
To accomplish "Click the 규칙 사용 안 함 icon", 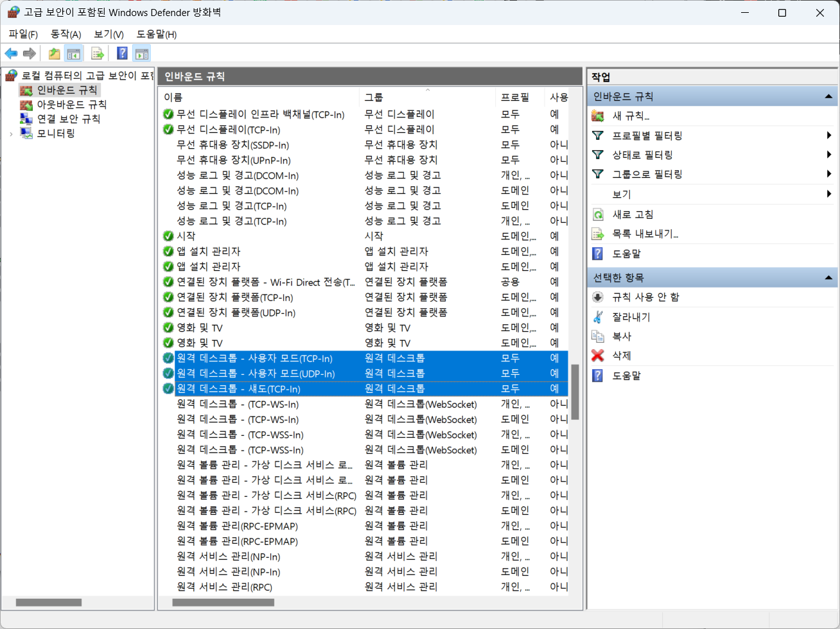I will [598, 297].
